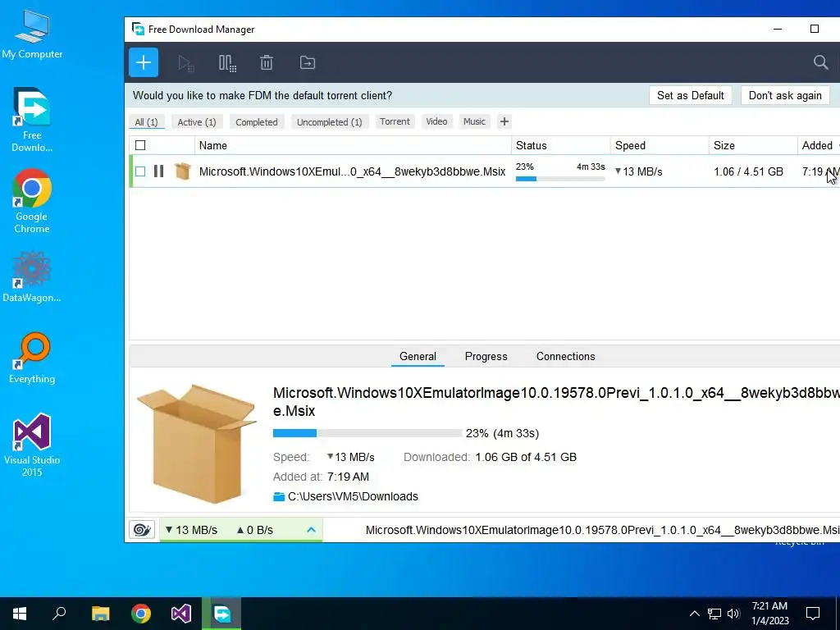Click the trash Delete toolbar icon
Viewport: 840px width, 630px height.
[x=267, y=63]
